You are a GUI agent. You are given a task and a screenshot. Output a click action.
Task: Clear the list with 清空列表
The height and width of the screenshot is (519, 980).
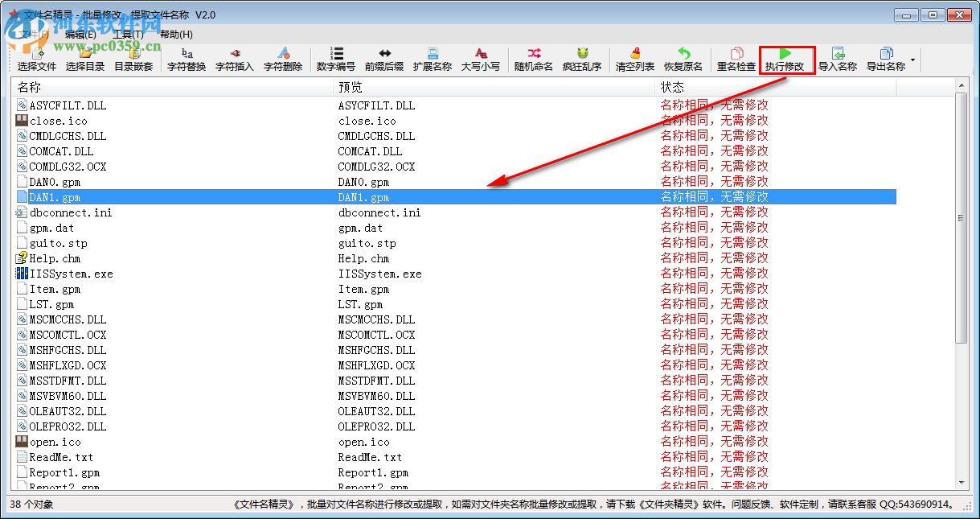pos(635,60)
